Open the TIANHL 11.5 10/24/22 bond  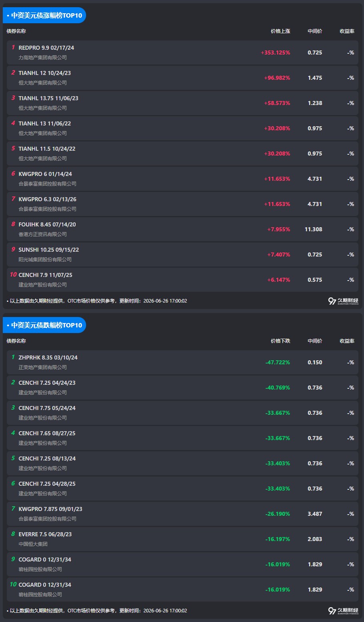183,153
